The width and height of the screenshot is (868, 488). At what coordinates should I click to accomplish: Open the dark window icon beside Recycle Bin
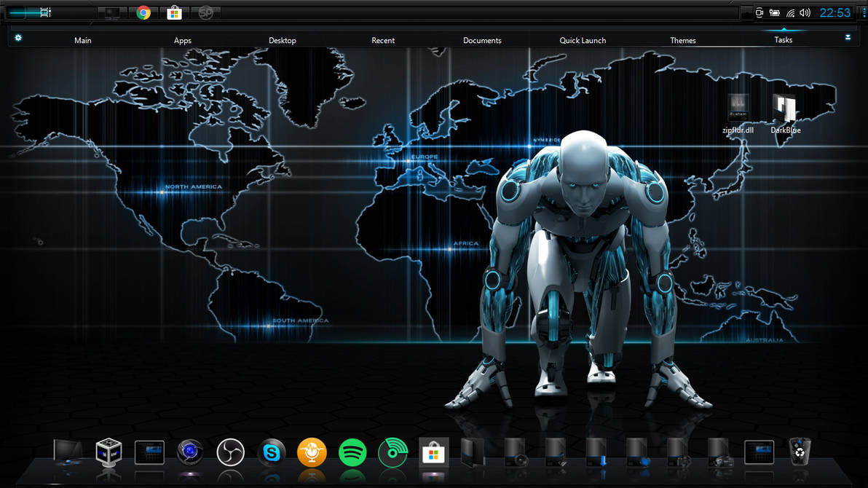click(x=759, y=452)
